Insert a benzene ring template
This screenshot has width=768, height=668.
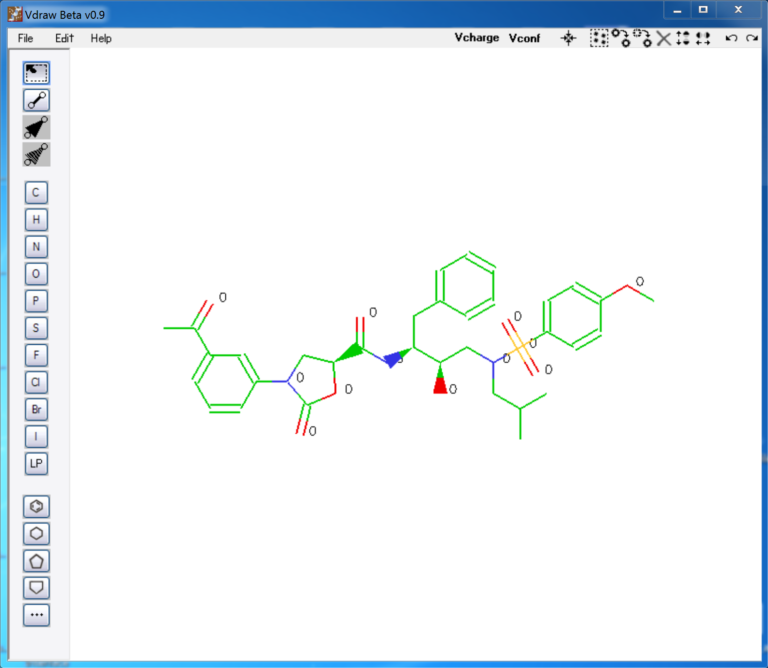(x=37, y=507)
